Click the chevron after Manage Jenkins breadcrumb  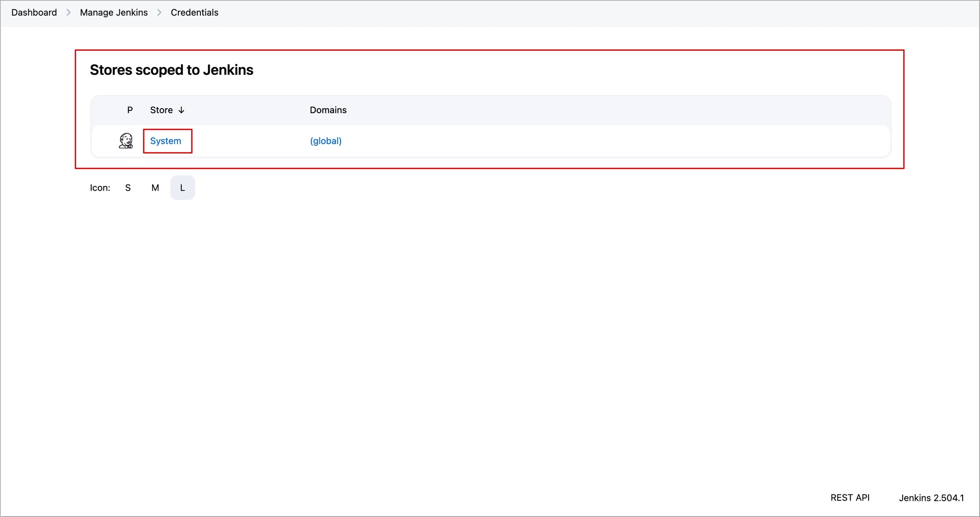click(x=160, y=13)
